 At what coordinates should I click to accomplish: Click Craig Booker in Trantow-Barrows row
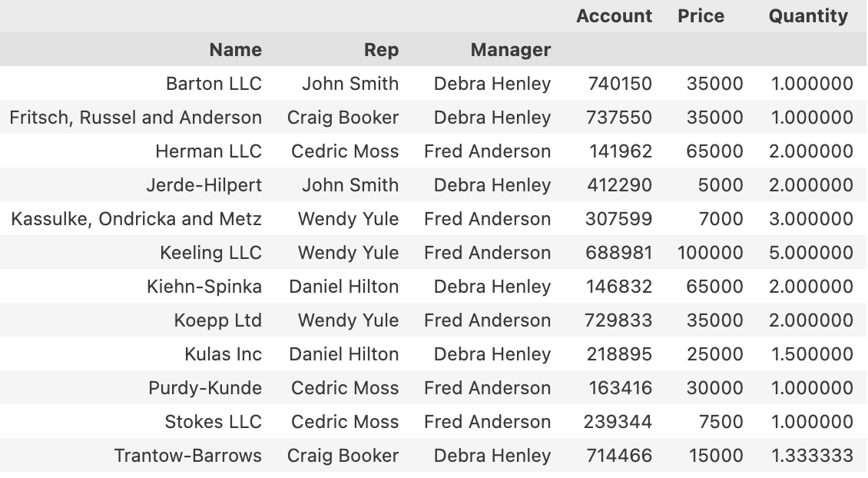click(x=343, y=456)
